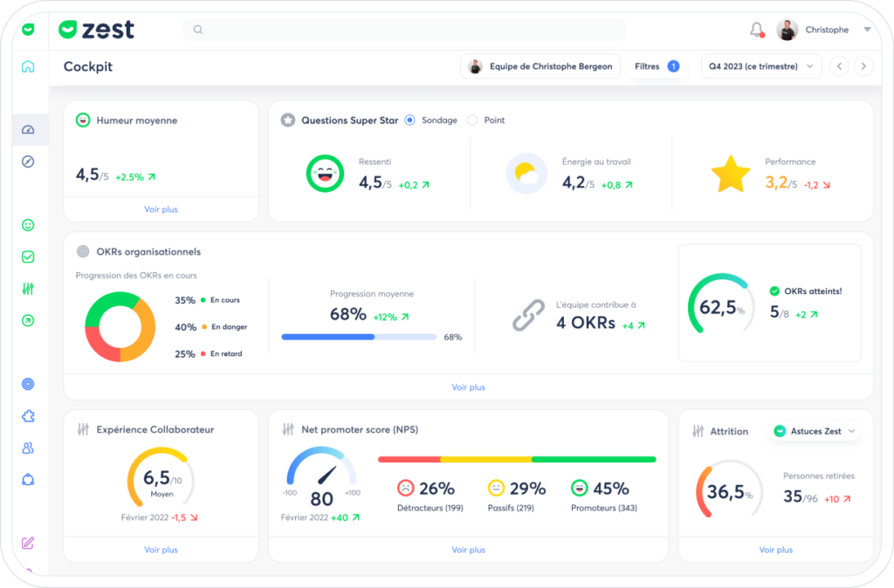Open the compass icon in sidebar
The height and width of the screenshot is (588, 894).
(28, 161)
